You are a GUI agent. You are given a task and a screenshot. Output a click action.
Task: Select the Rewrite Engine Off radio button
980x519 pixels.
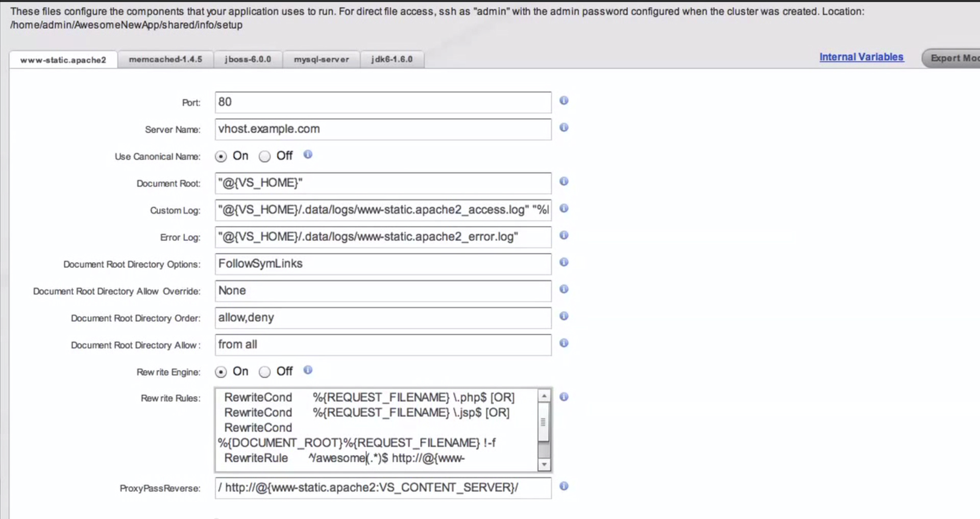[264, 372]
